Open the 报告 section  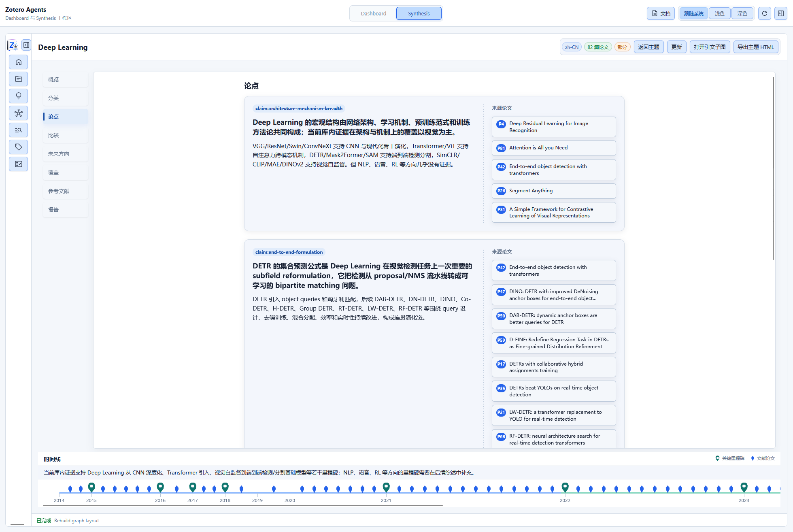66,210
